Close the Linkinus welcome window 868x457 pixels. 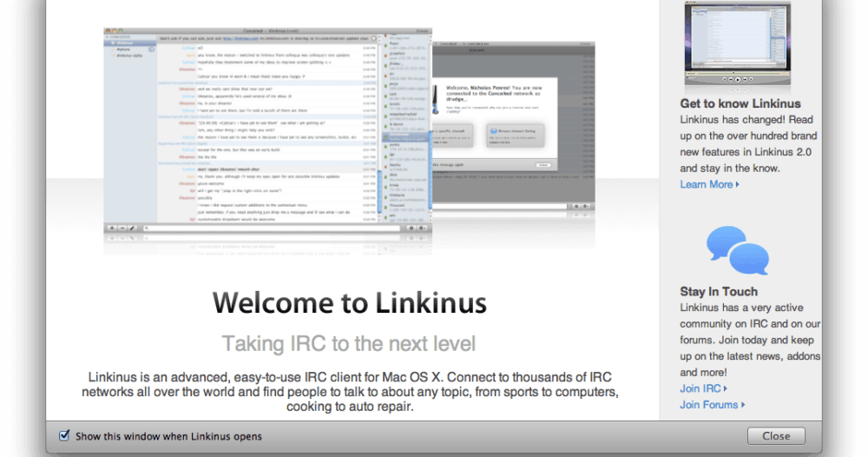click(x=776, y=436)
